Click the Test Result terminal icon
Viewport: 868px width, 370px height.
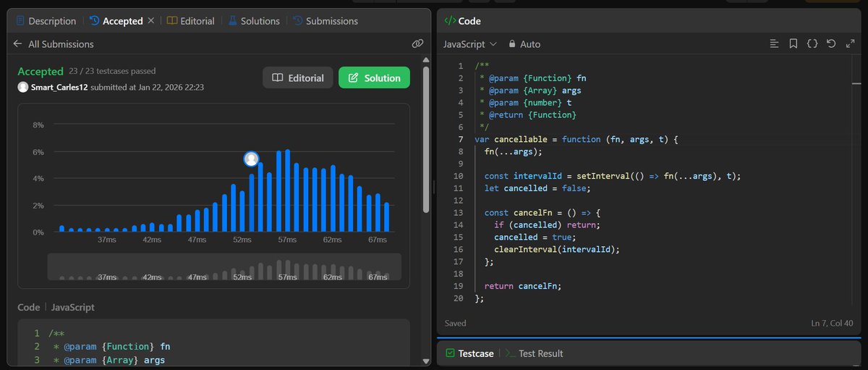[510, 353]
